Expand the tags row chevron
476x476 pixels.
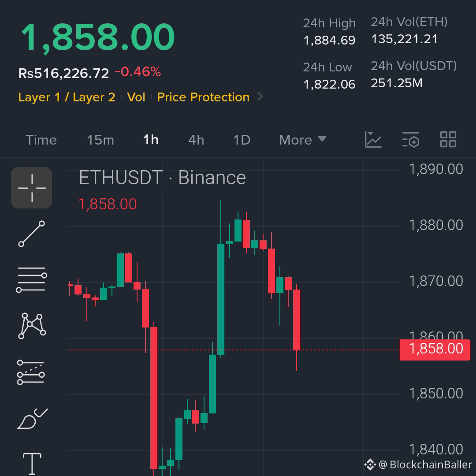pyautogui.click(x=260, y=97)
